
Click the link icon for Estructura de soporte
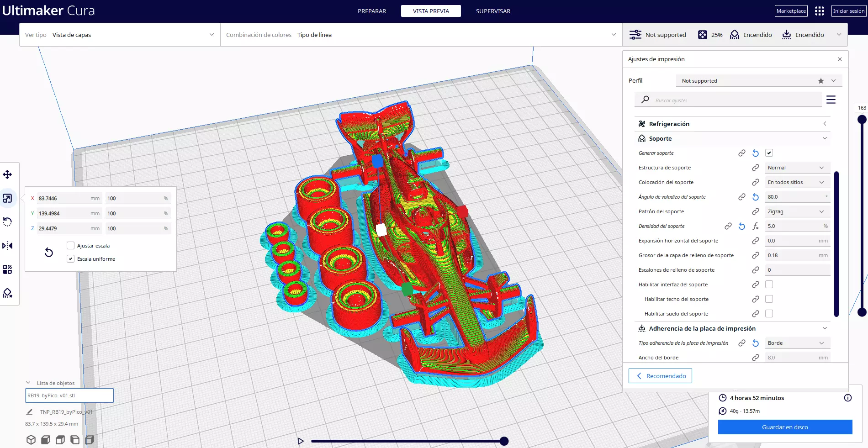pos(756,168)
